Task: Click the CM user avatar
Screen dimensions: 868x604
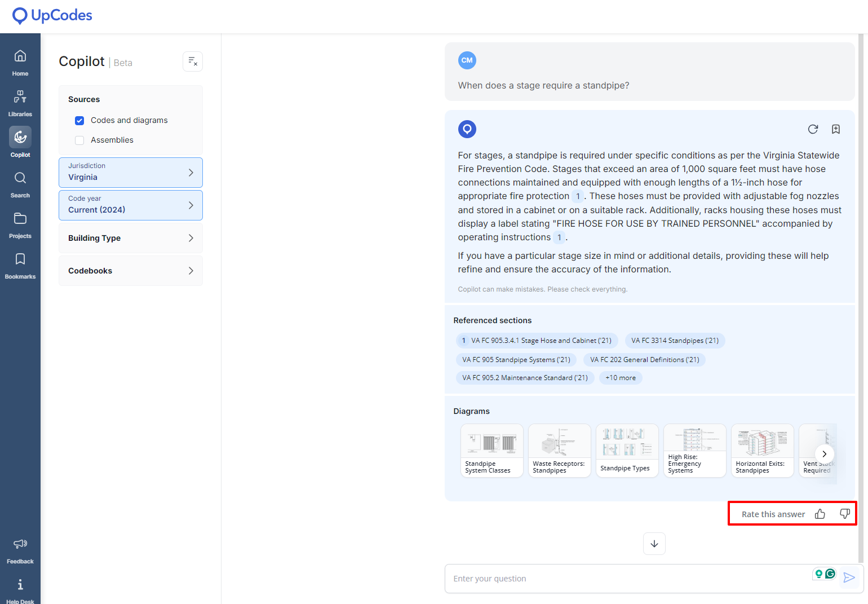Action: pyautogui.click(x=467, y=60)
